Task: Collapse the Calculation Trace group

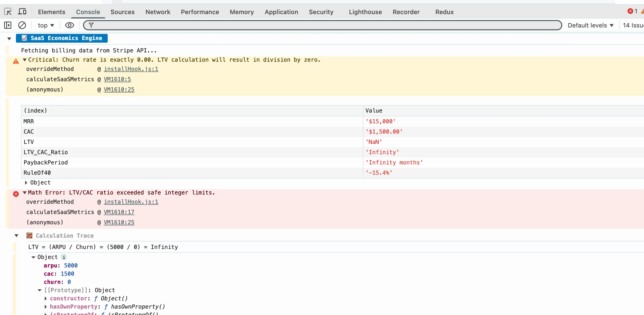Action: click(16, 236)
